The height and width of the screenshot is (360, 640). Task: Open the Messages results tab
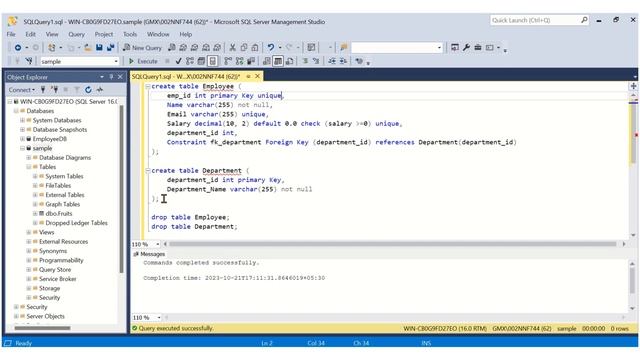tap(149, 254)
